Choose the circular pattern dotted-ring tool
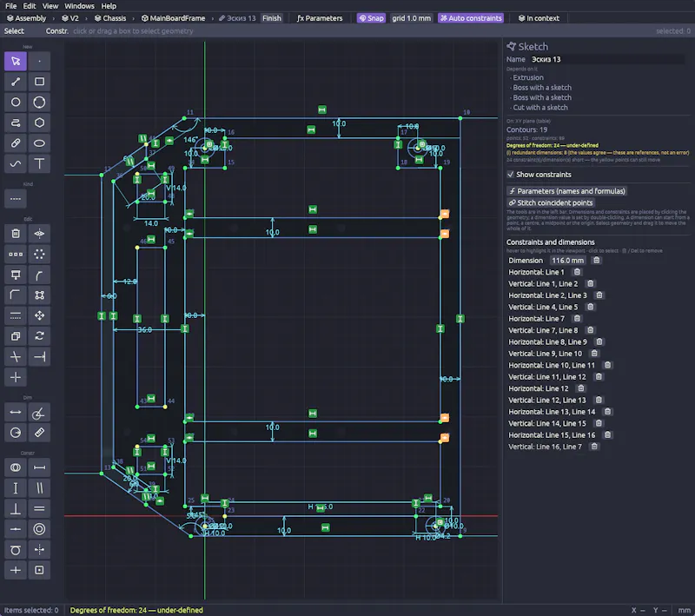Image resolution: width=695 pixels, height=616 pixels. tap(39, 254)
